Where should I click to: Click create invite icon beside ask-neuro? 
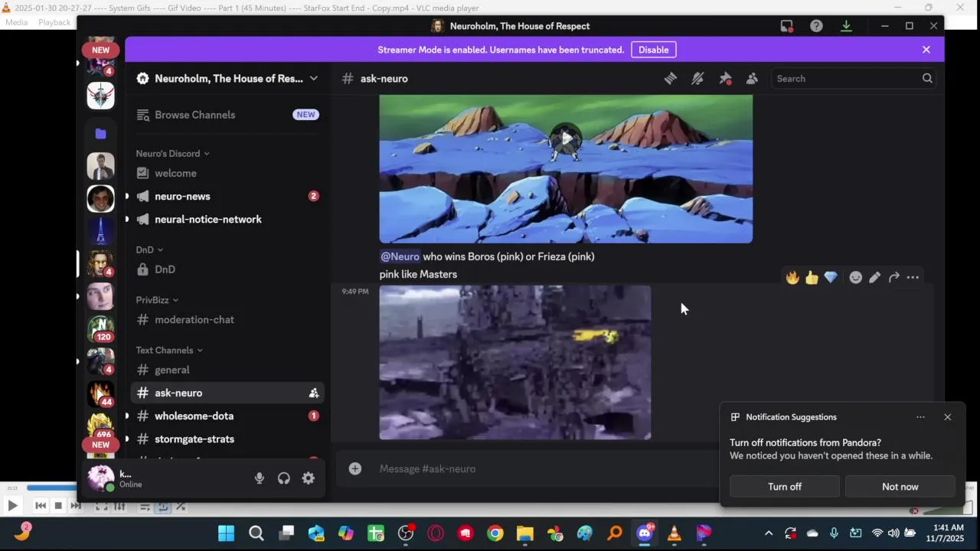(314, 393)
